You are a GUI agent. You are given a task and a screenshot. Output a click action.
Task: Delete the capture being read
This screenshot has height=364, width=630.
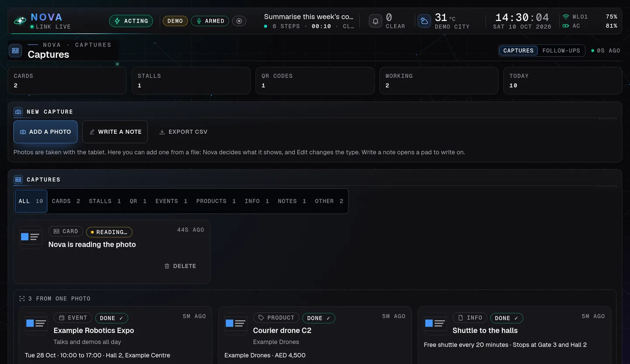point(180,266)
